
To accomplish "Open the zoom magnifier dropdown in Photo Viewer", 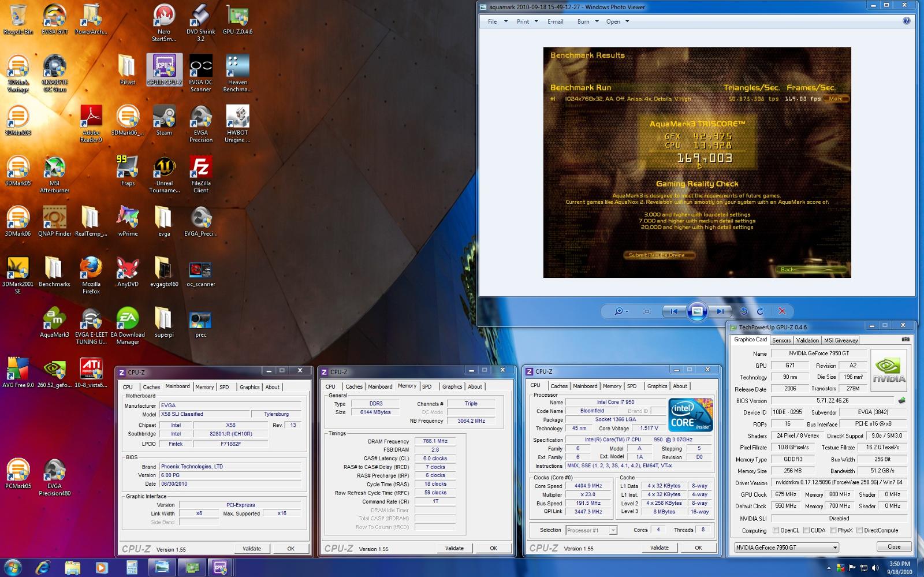I will pos(621,311).
